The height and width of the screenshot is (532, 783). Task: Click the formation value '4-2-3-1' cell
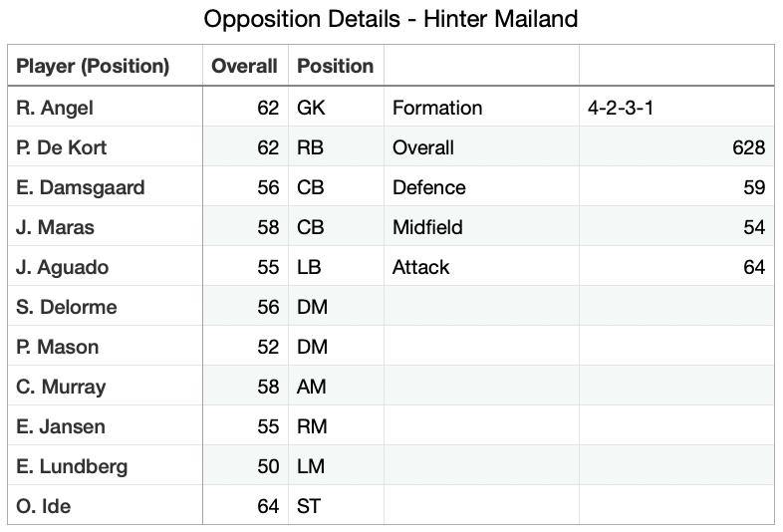coord(676,108)
